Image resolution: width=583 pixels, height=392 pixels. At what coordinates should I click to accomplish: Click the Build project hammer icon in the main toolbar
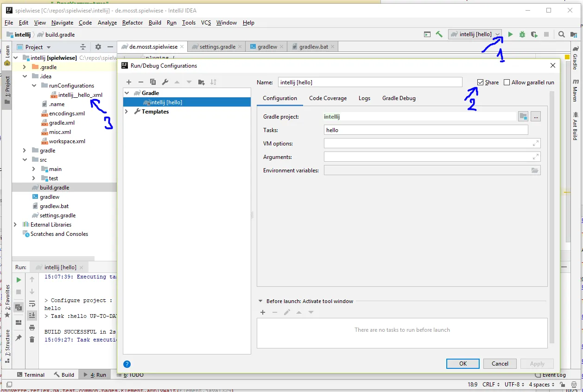pyautogui.click(x=439, y=34)
